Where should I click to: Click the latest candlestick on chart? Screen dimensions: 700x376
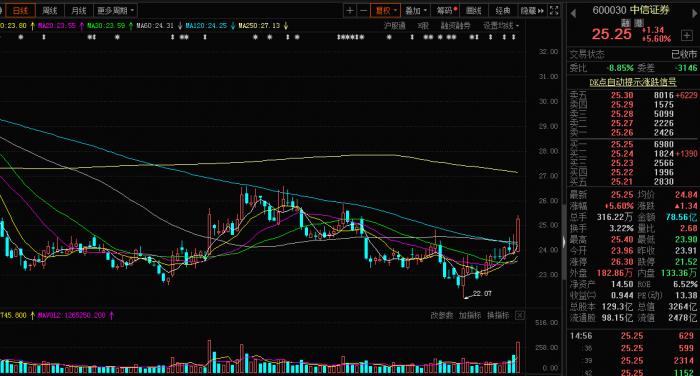(518, 234)
